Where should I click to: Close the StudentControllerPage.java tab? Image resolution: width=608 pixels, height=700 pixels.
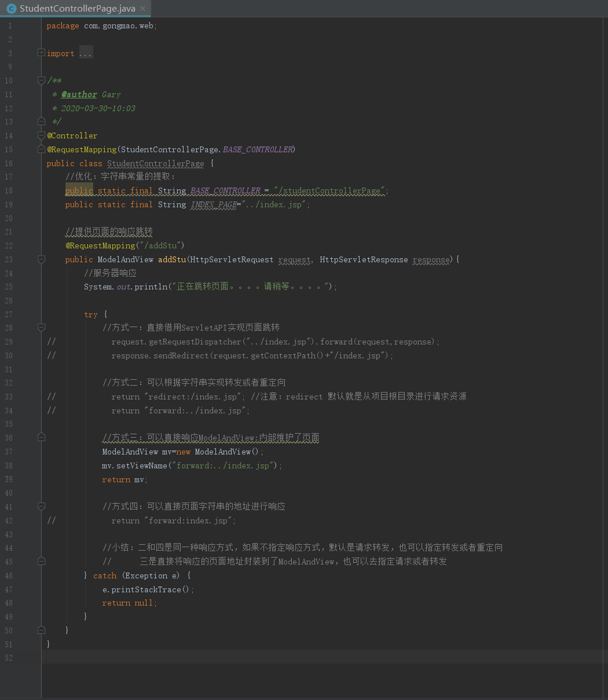[142, 8]
